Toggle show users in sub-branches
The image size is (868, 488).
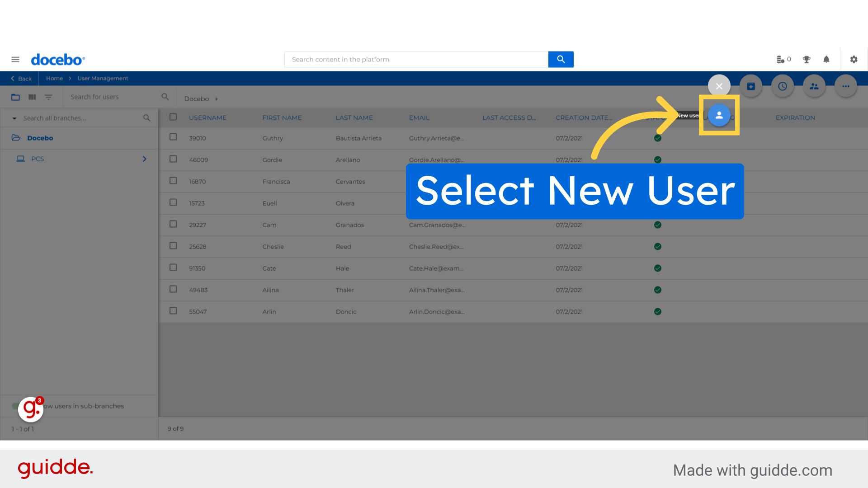click(15, 406)
